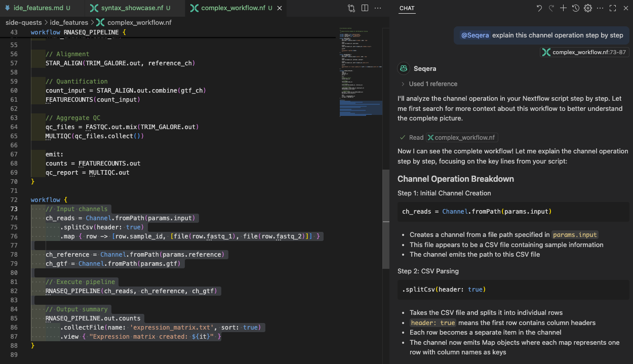The height and width of the screenshot is (364, 633).
Task: Maximize the chat panel
Action: (612, 8)
